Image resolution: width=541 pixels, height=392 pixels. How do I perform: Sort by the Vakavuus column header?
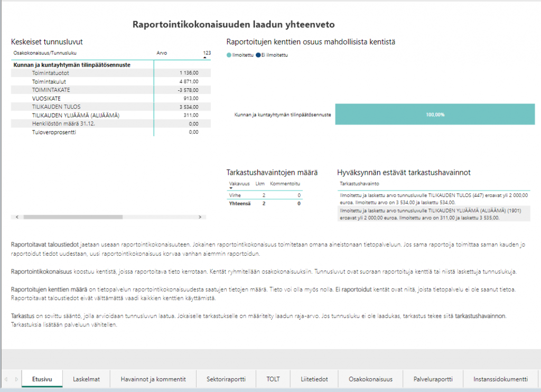(238, 184)
